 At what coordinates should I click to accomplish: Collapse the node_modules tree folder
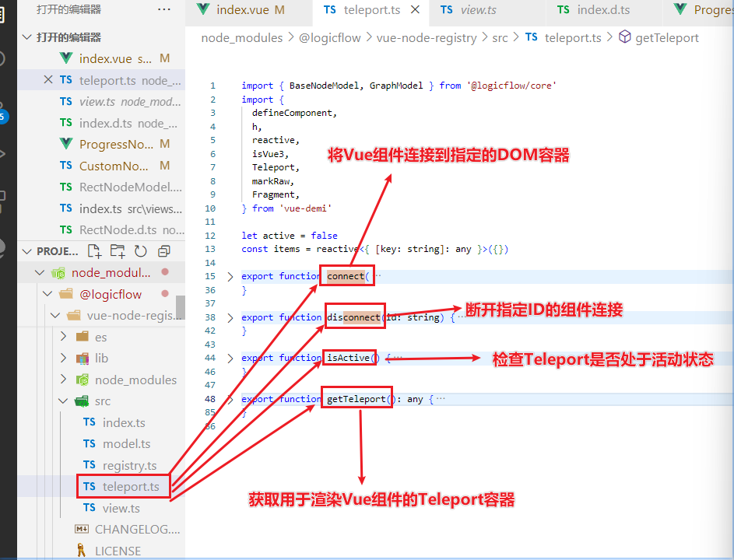coord(40,272)
